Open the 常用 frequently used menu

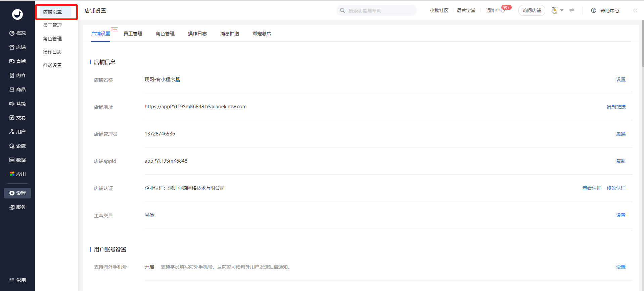pos(17,280)
